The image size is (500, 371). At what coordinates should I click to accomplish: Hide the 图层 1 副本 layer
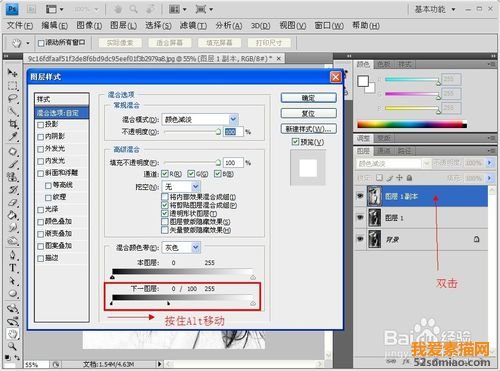click(x=360, y=196)
